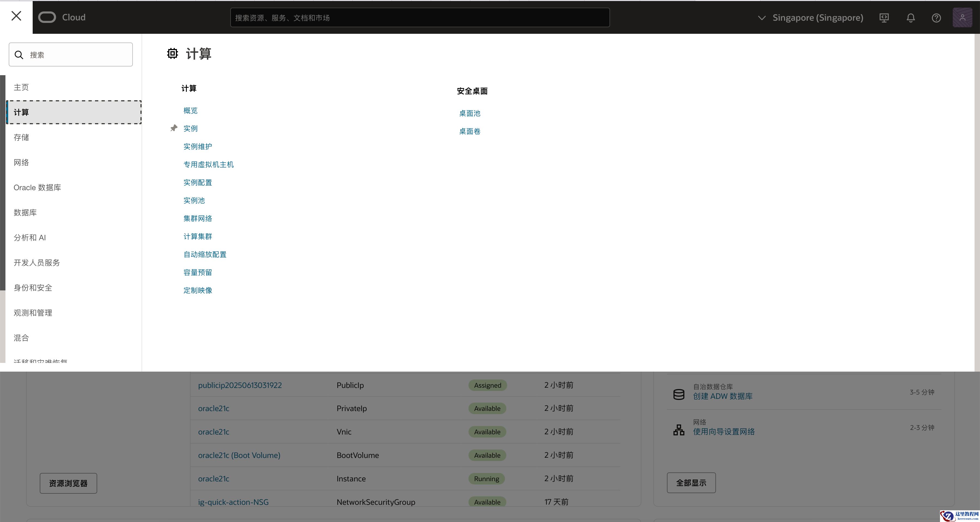Click the sidebar menu scrollbar

point(3,183)
